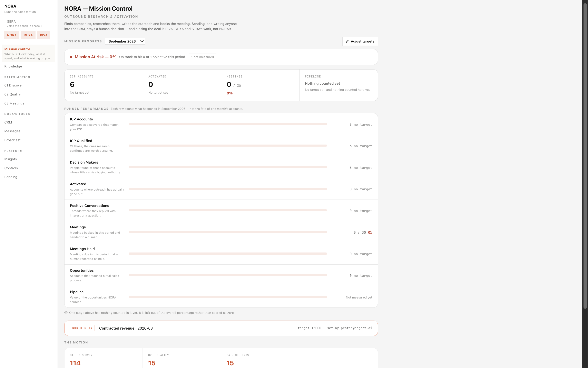588x368 pixels.
Task: Switch to the DEXA agent tab
Action: tap(28, 35)
